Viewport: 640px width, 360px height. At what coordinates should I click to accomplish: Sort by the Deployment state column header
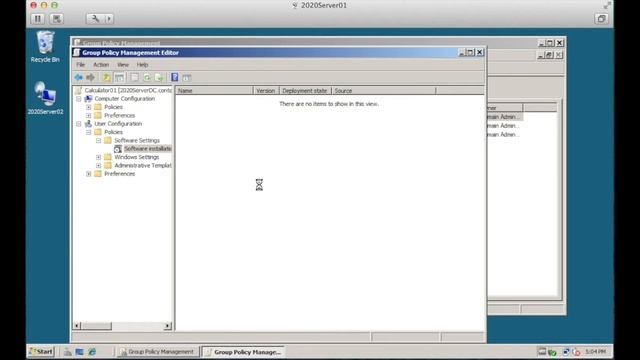tap(305, 91)
